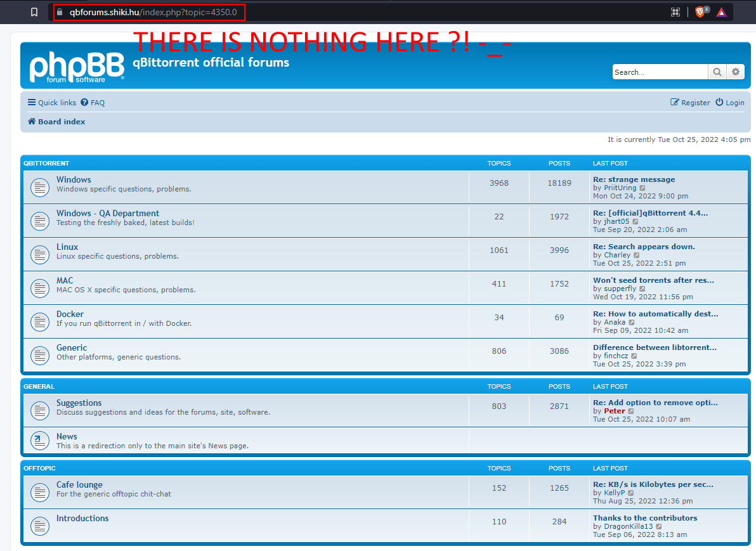Open the MAC forum link
This screenshot has height=551, width=756.
65,280
